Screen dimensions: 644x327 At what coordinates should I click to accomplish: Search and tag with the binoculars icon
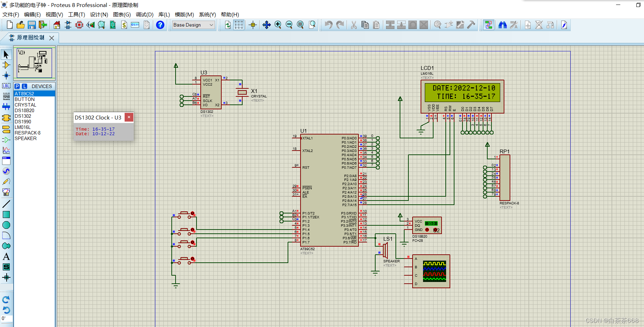point(503,25)
